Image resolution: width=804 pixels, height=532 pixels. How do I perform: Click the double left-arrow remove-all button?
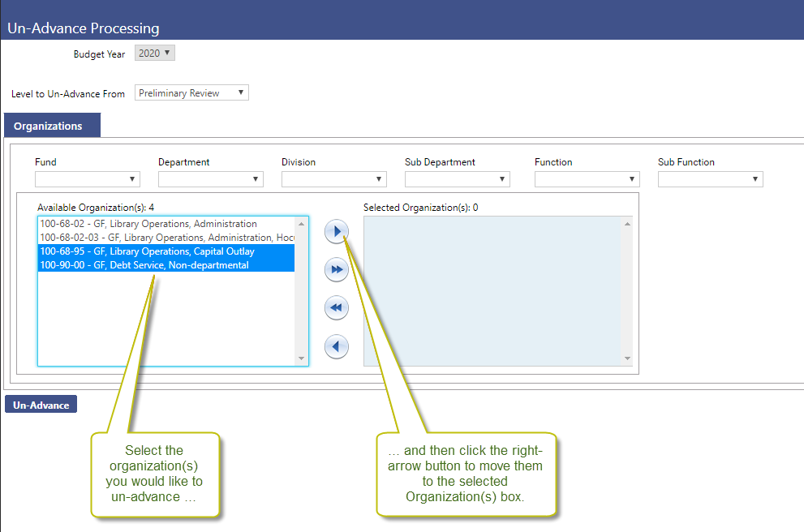click(336, 308)
